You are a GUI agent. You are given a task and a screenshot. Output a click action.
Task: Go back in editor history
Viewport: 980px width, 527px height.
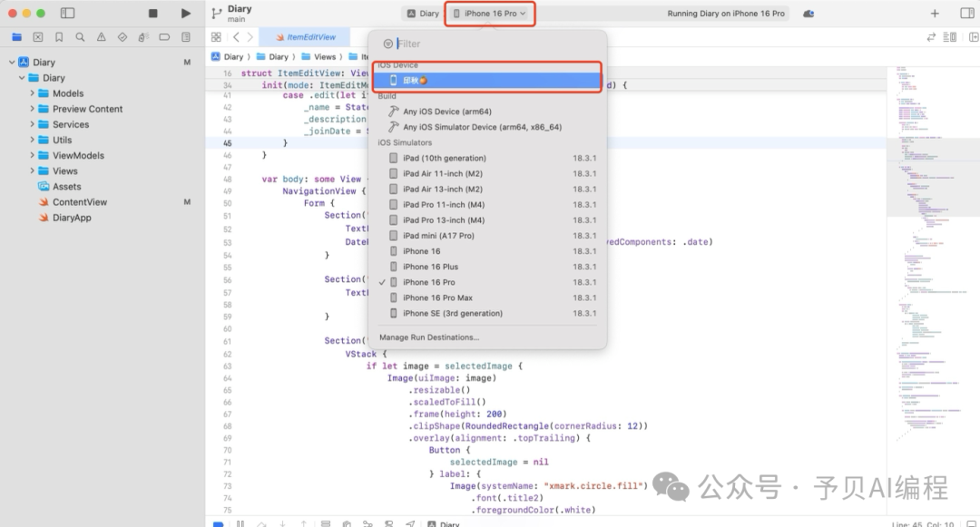pyautogui.click(x=236, y=37)
